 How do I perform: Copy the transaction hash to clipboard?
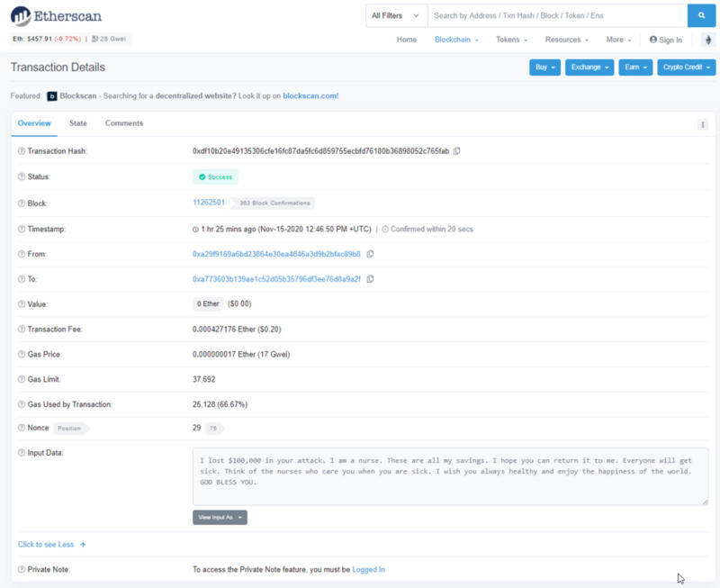pyautogui.click(x=457, y=151)
